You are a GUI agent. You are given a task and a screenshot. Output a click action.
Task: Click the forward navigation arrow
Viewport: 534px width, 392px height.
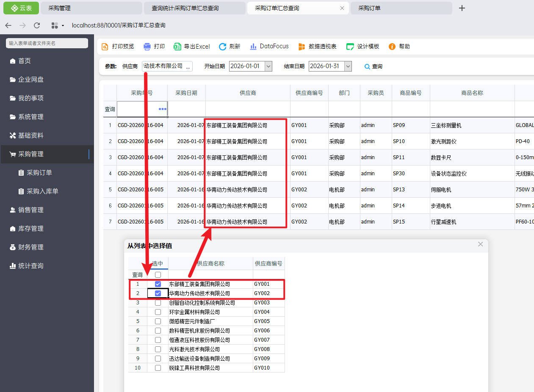[x=22, y=25]
